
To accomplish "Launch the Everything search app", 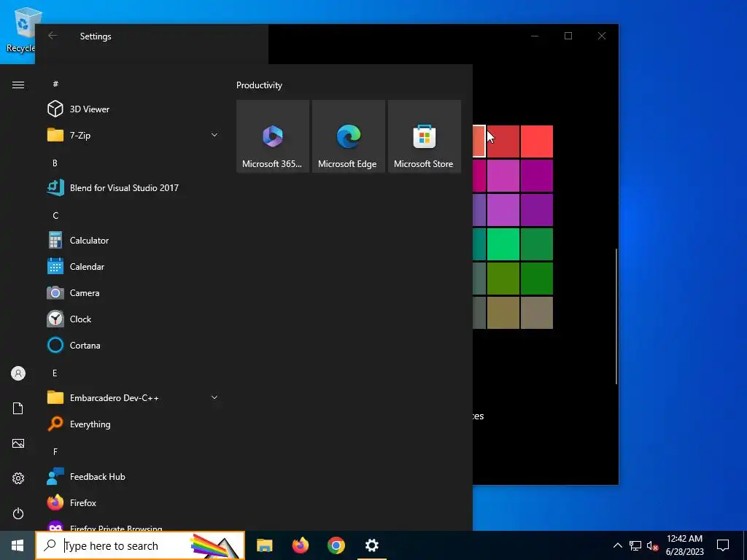I will [133, 424].
